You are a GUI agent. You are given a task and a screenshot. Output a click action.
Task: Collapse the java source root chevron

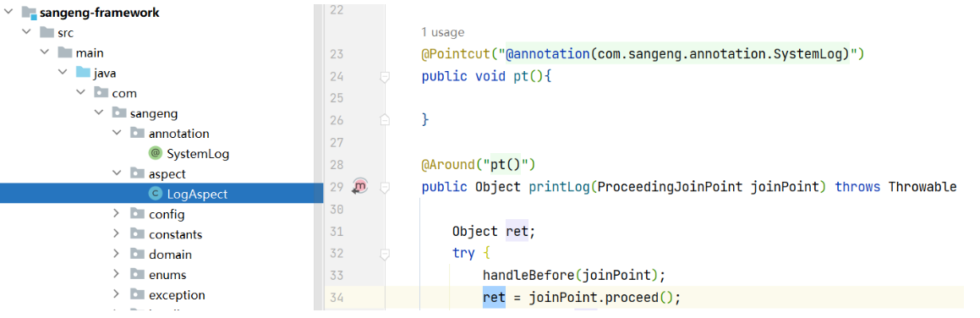63,73
